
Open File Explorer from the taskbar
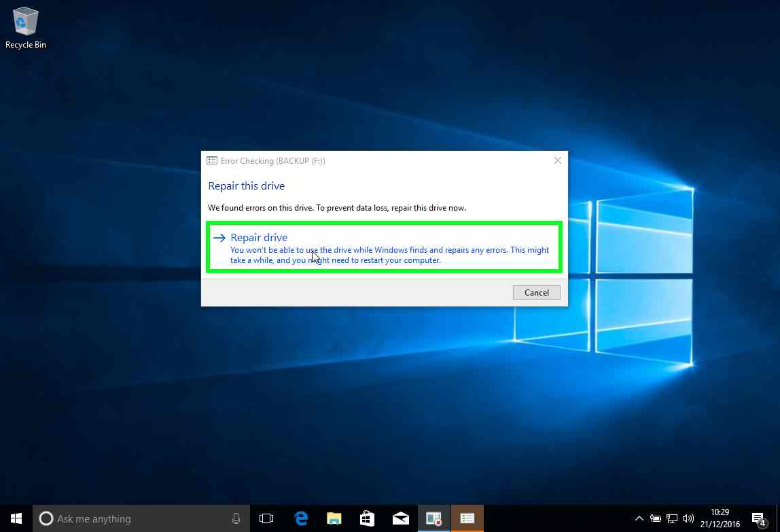click(x=334, y=518)
